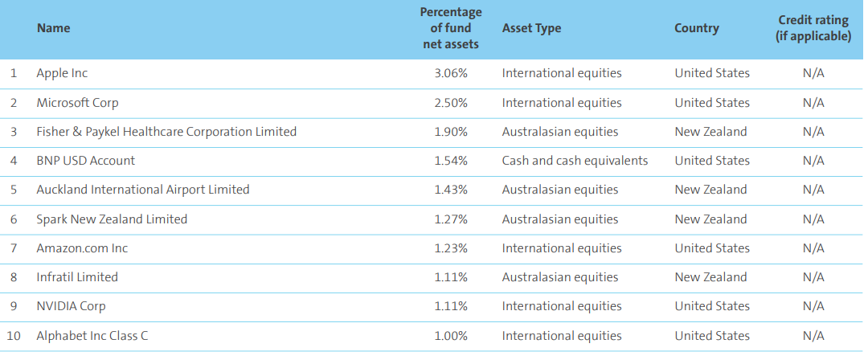Select the BNP USD Account name

[86, 161]
